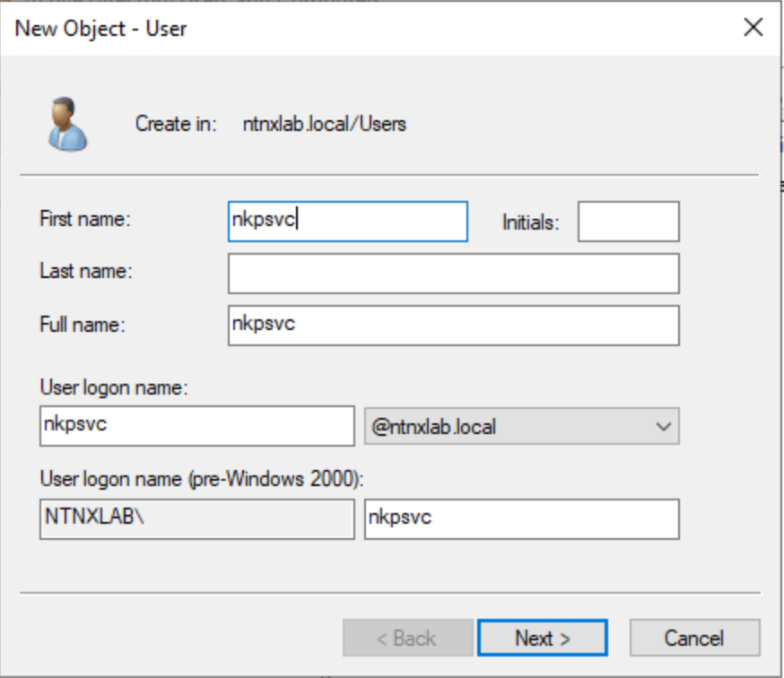784x678 pixels.
Task: Click the "Full name:" label
Action: coord(83,325)
